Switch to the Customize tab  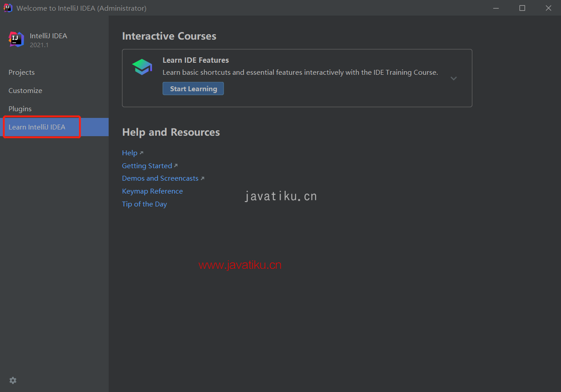coord(54,90)
